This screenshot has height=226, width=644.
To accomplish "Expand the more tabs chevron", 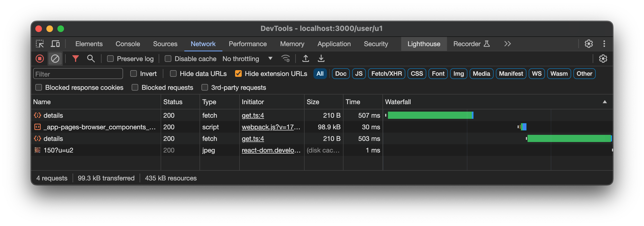I will [507, 44].
